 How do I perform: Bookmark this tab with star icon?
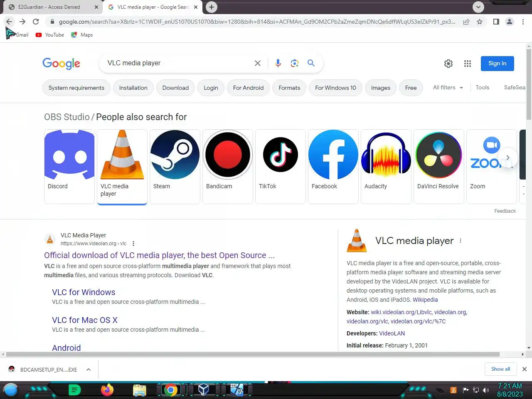click(480, 22)
